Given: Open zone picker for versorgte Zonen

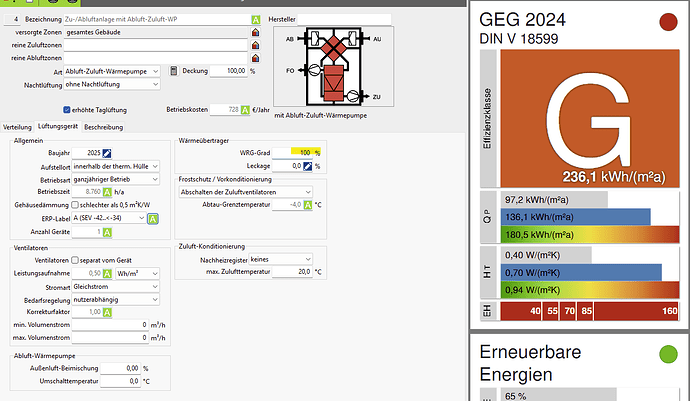Looking at the screenshot, I should tap(256, 32).
